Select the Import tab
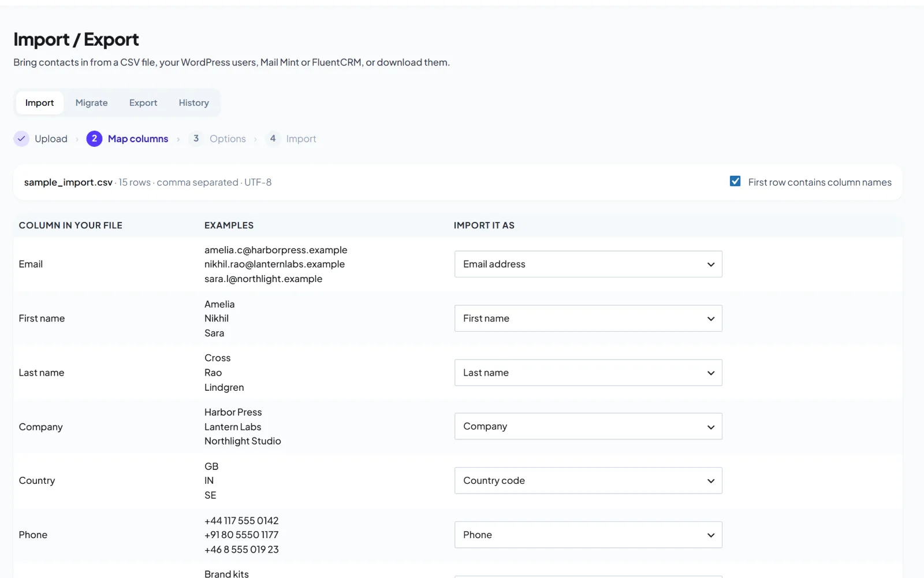 39,103
